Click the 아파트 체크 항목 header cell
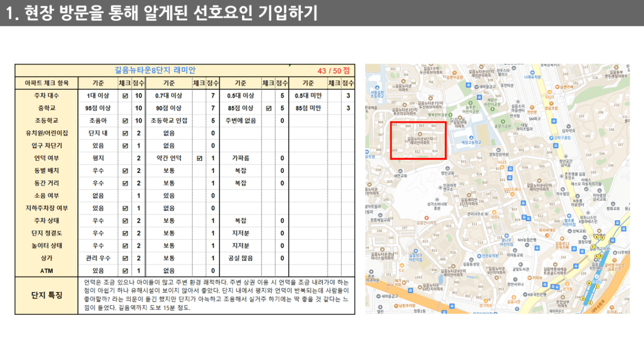This screenshot has width=644, height=362. click(x=47, y=83)
